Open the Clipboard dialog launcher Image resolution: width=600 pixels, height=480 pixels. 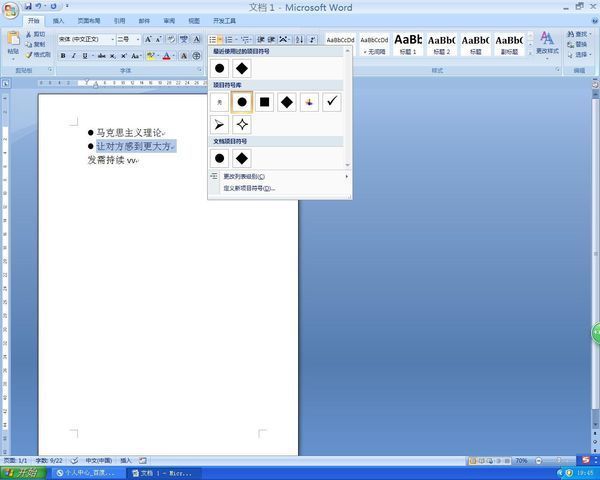50,70
